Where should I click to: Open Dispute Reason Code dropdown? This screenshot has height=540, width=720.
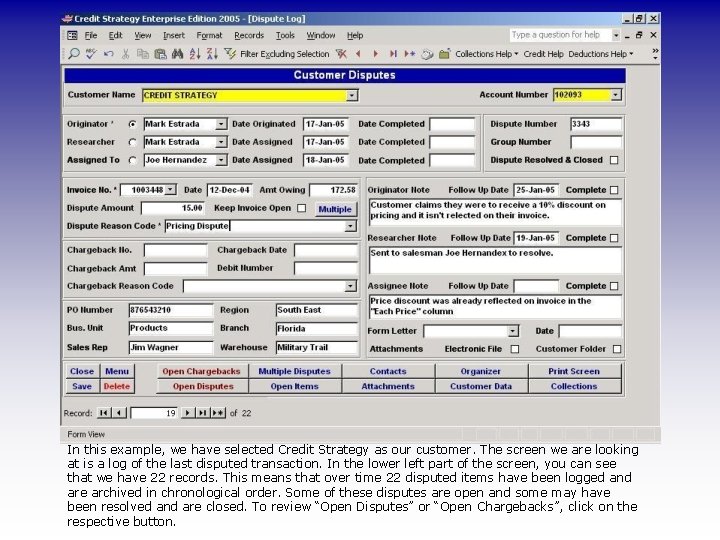pyautogui.click(x=350, y=226)
